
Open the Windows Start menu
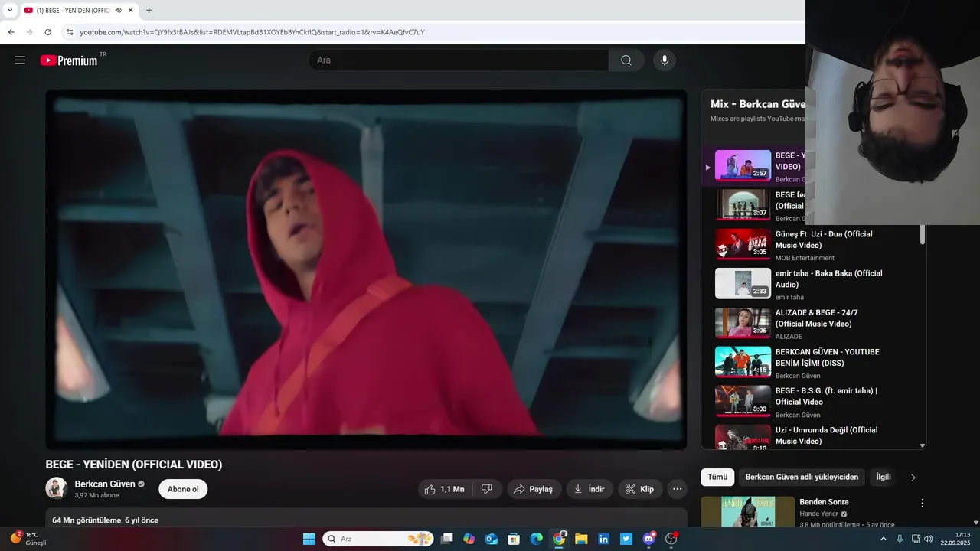tap(309, 539)
